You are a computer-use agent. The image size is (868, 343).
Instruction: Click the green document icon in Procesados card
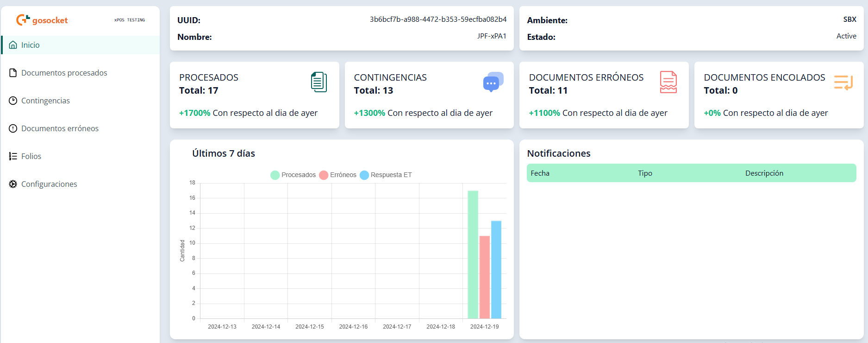click(x=319, y=82)
